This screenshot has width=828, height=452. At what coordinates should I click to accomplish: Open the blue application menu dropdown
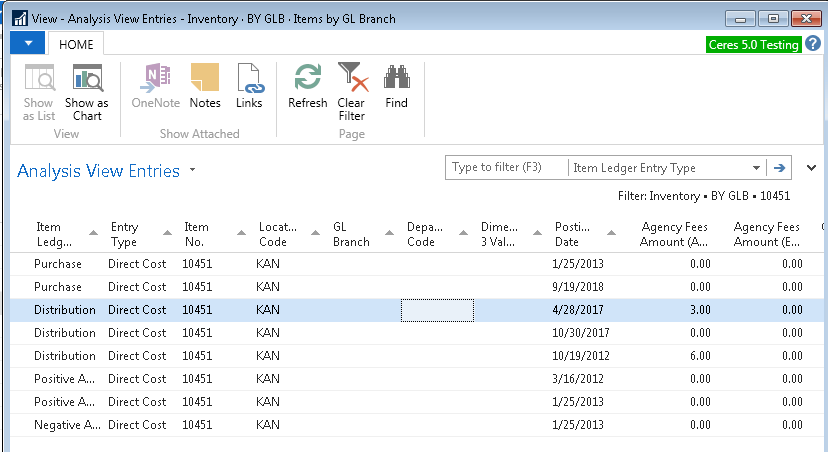click(x=28, y=43)
